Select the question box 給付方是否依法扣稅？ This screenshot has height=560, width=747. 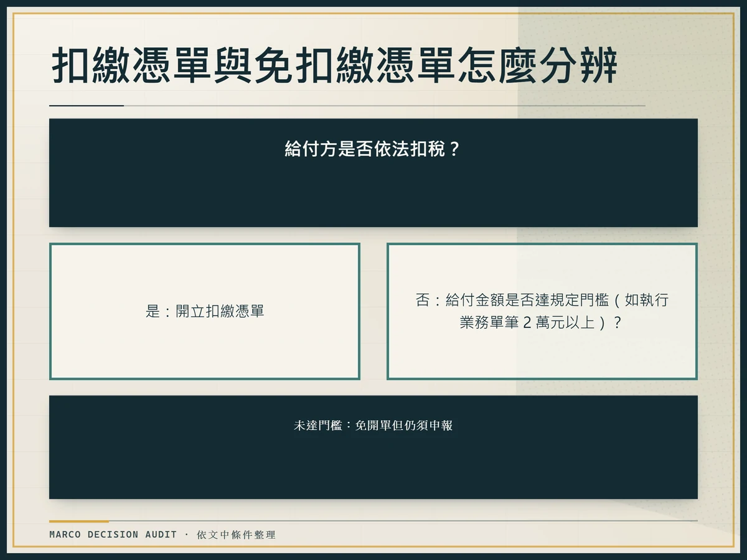(x=374, y=173)
